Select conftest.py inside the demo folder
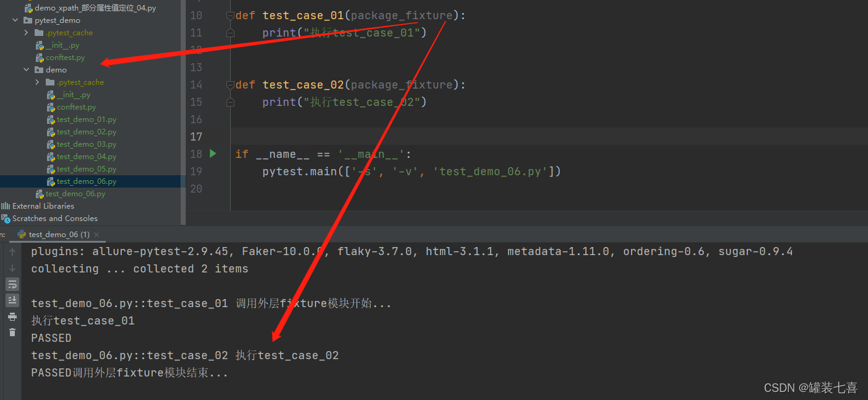This screenshot has height=400, width=868. (x=71, y=107)
